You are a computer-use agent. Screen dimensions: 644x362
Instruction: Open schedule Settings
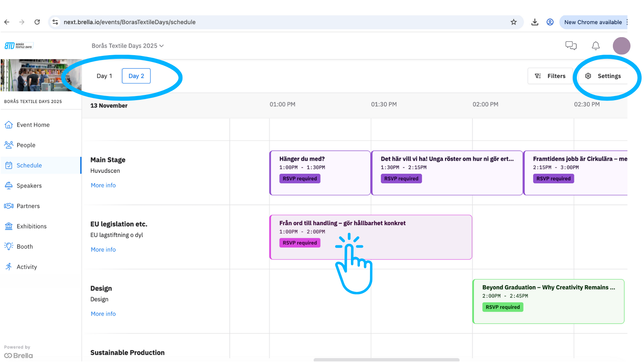pyautogui.click(x=603, y=76)
